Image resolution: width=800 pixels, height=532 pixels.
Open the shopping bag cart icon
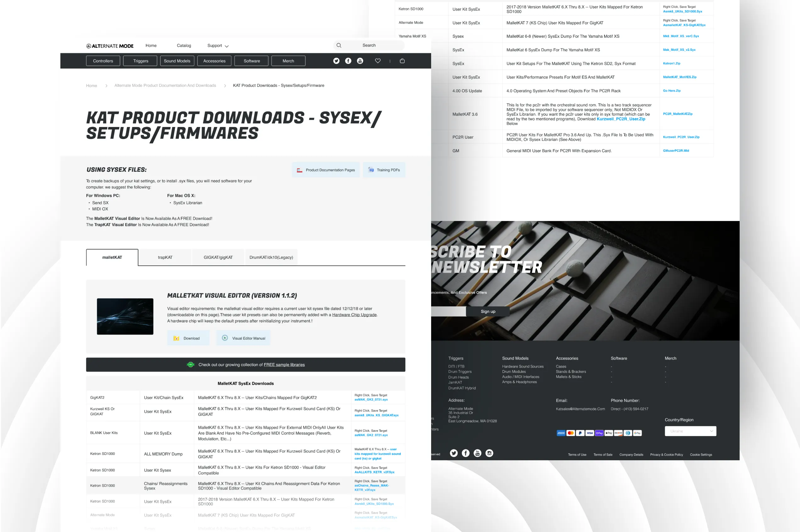tap(402, 61)
